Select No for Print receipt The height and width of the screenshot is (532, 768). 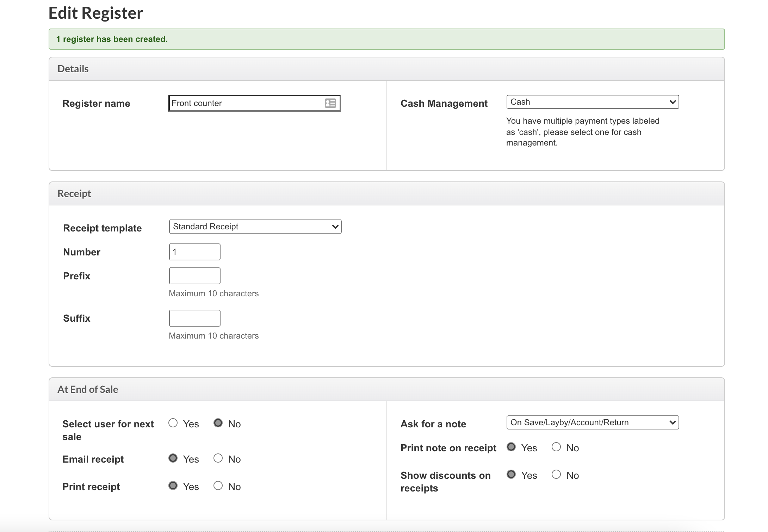click(218, 486)
